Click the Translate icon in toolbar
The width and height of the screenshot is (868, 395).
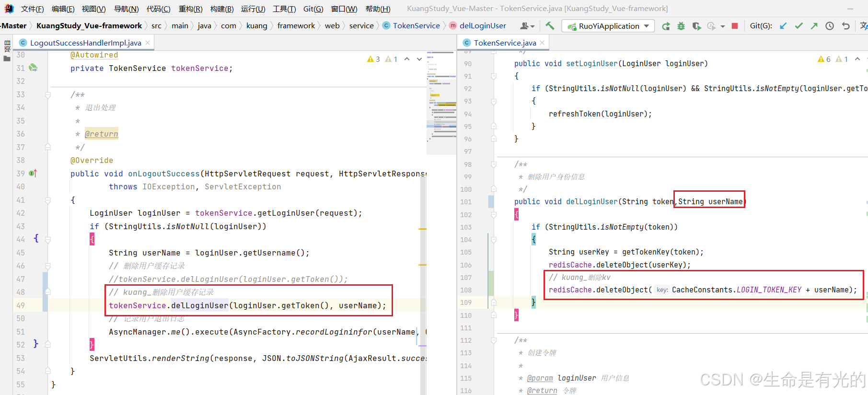pyautogui.click(x=863, y=26)
